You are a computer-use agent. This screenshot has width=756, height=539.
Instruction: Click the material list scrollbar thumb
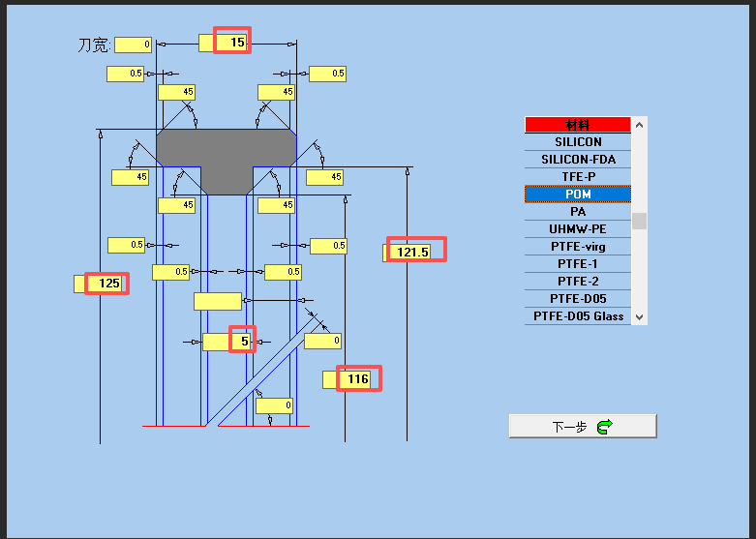[x=639, y=222]
